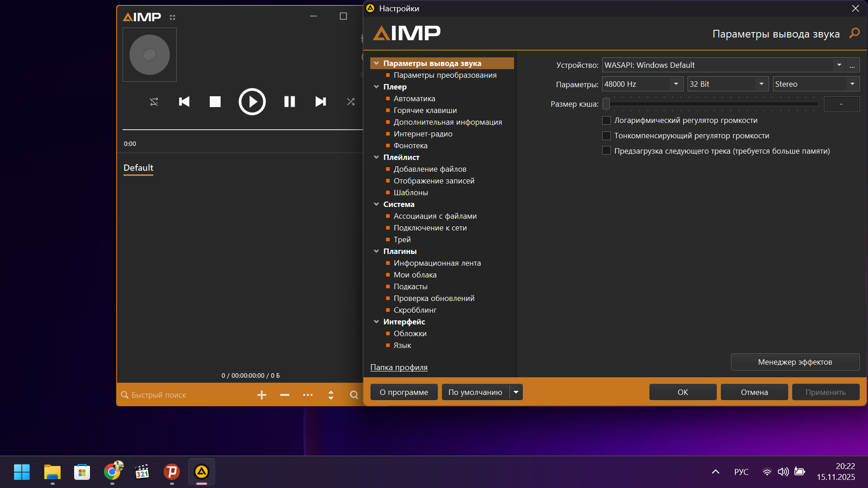The height and width of the screenshot is (488, 868).
Task: Go to previous track icon
Action: pyautogui.click(x=184, y=102)
